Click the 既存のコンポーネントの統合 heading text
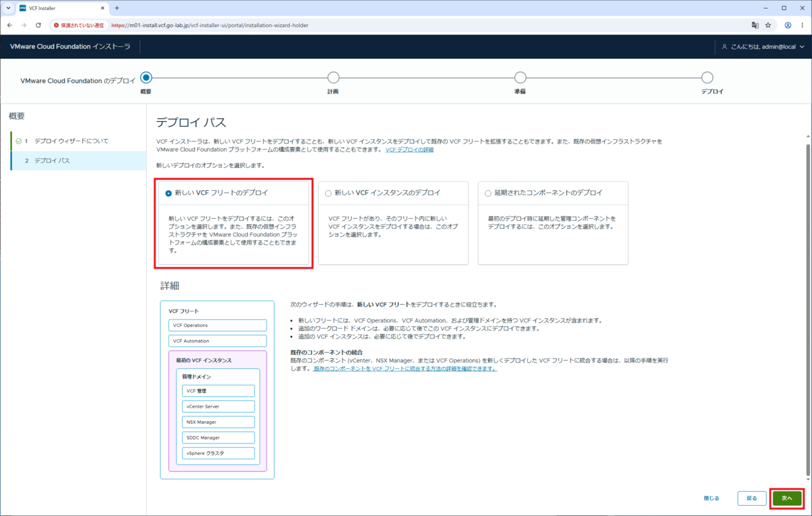The image size is (812, 516). click(327, 353)
